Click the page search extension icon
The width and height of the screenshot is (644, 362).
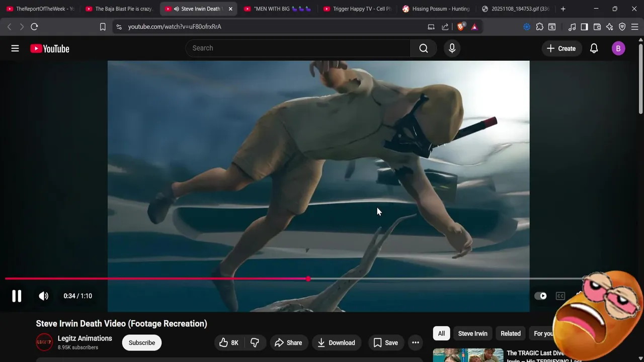(552, 27)
